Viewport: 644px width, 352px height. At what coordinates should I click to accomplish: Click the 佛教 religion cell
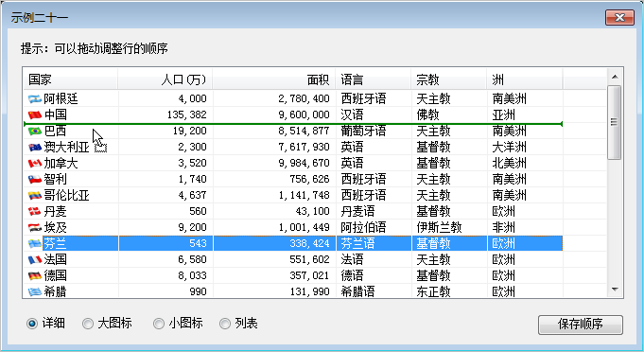tap(428, 115)
